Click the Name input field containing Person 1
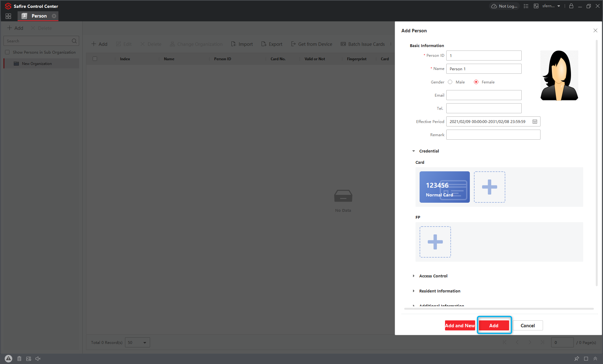 (484, 69)
